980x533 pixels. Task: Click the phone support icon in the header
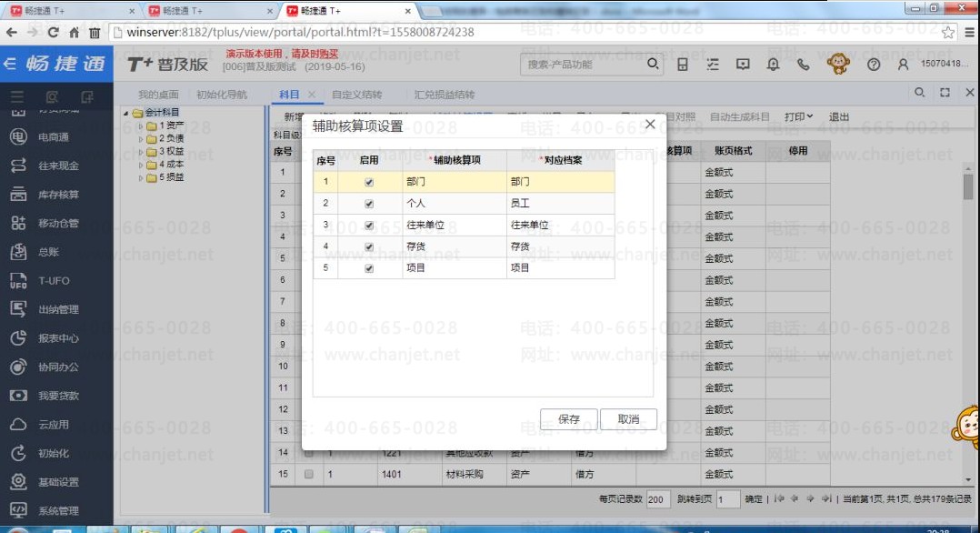coord(803,64)
